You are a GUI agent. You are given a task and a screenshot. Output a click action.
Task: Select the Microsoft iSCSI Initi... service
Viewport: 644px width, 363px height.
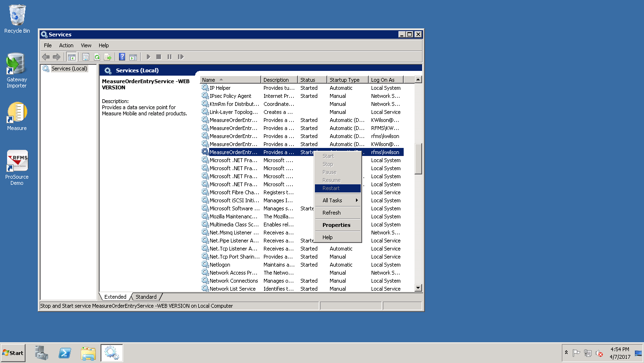[x=302, y=200]
